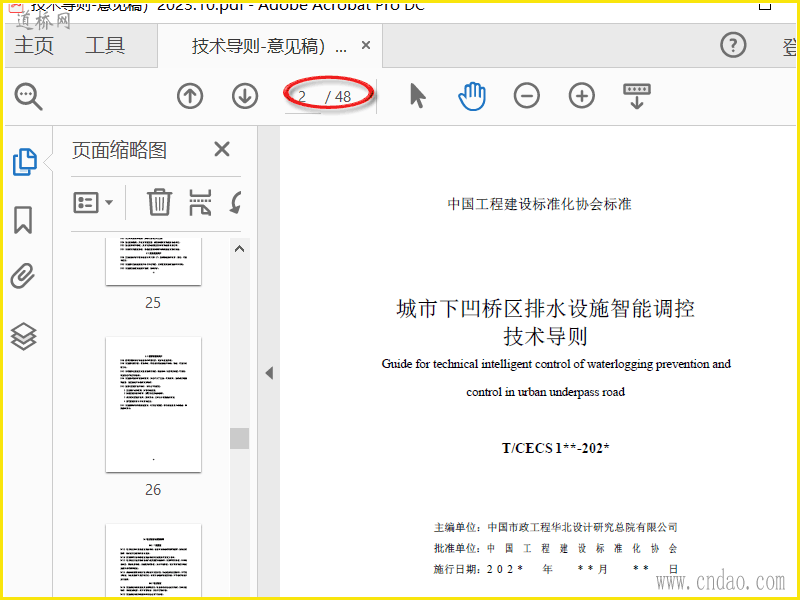Click the page number input field
Image resolution: width=800 pixels, height=600 pixels.
(303, 96)
